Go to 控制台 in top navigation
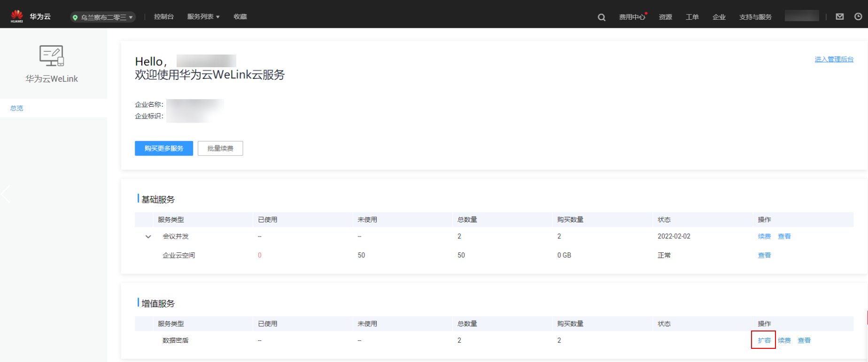 click(x=164, y=16)
